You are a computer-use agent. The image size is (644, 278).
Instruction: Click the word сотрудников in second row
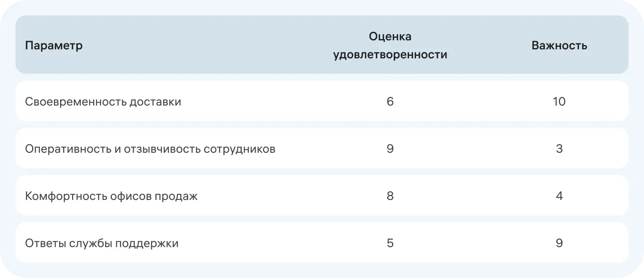(239, 149)
